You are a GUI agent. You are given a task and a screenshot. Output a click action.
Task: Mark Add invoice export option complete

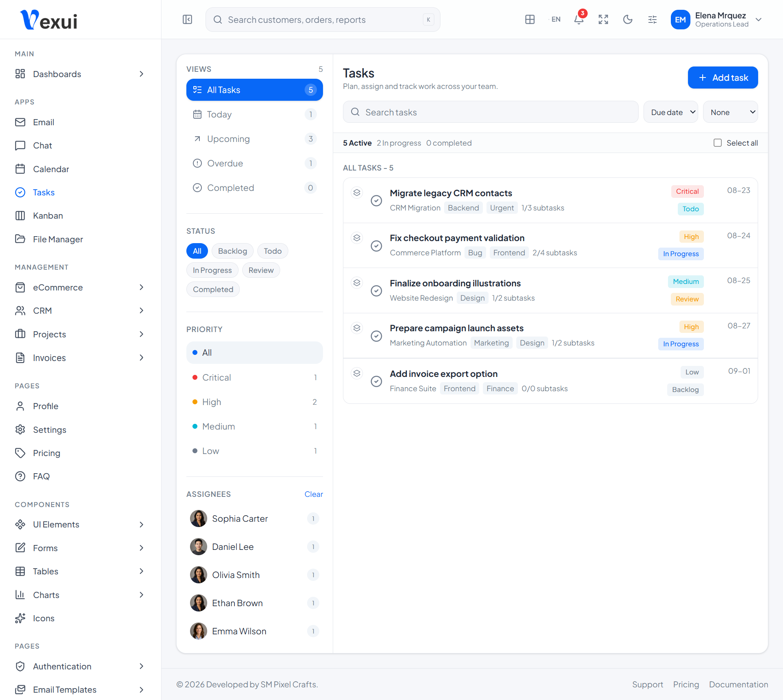(x=376, y=381)
